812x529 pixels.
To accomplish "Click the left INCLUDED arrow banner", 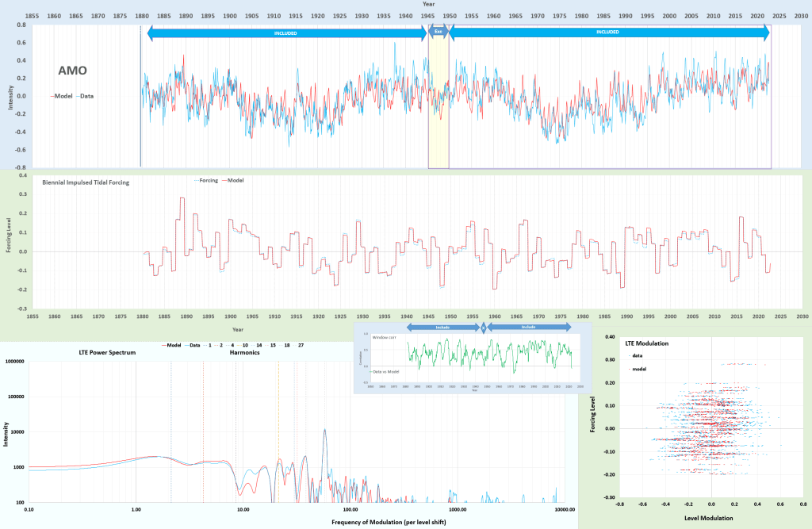I will tap(285, 33).
